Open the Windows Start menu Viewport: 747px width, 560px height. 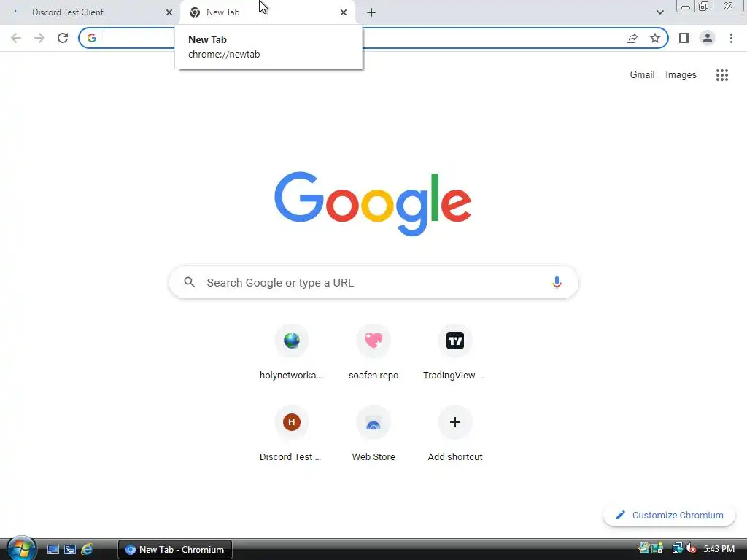click(x=21, y=548)
